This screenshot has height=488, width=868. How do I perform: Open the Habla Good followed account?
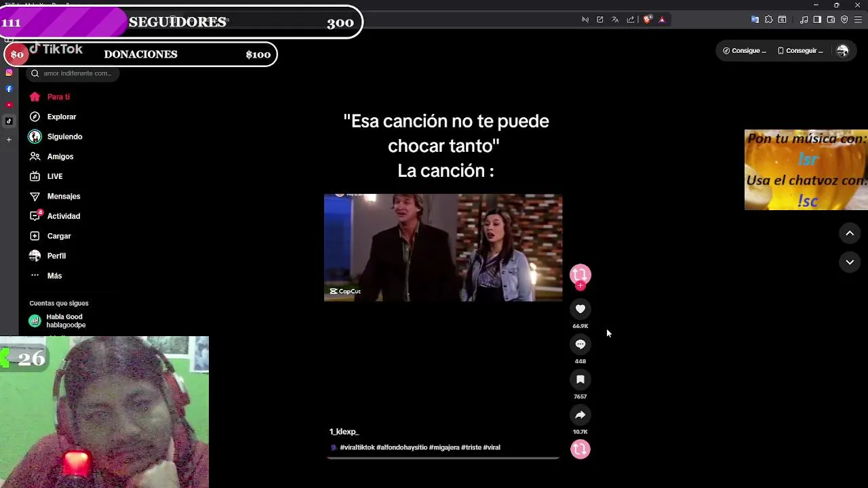(58, 321)
